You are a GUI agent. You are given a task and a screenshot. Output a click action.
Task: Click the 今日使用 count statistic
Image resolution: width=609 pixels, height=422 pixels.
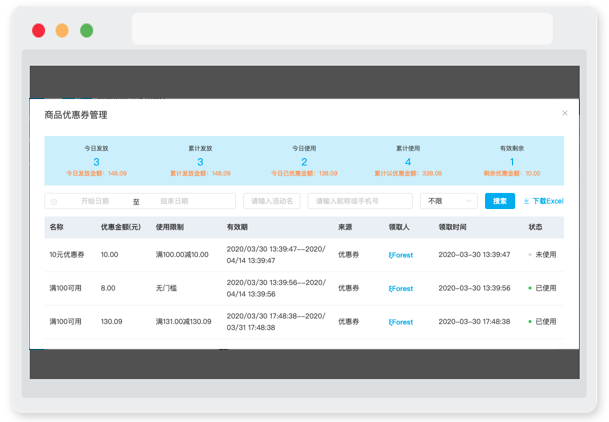click(304, 162)
